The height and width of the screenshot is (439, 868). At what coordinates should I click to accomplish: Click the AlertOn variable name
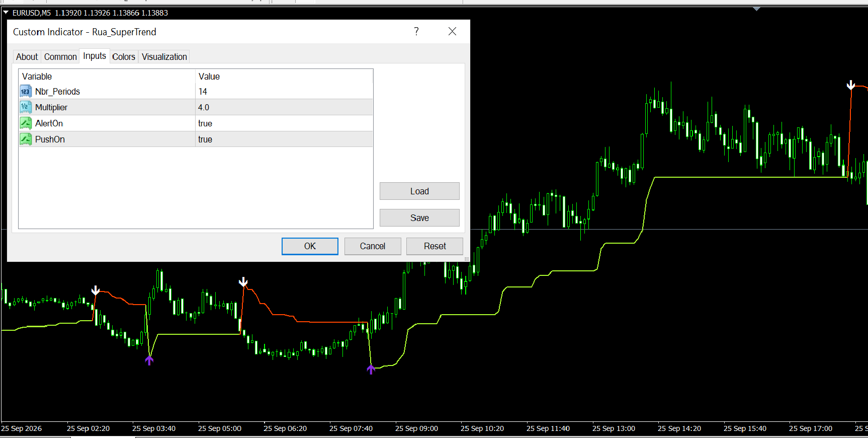click(x=49, y=123)
